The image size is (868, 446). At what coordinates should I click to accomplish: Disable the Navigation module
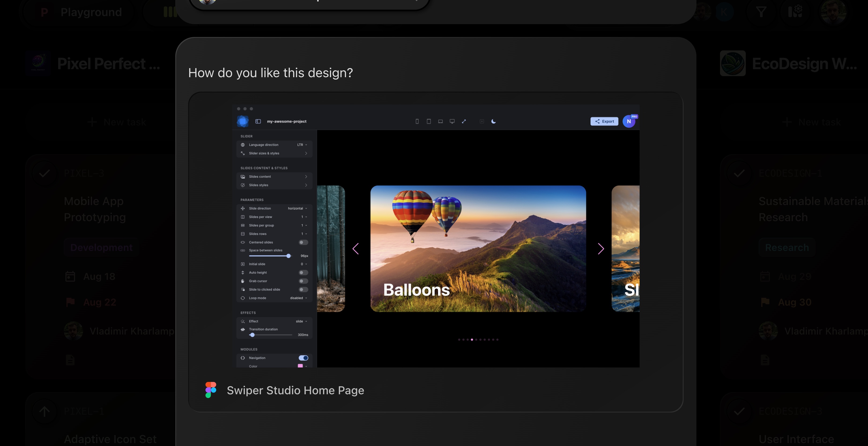(303, 358)
